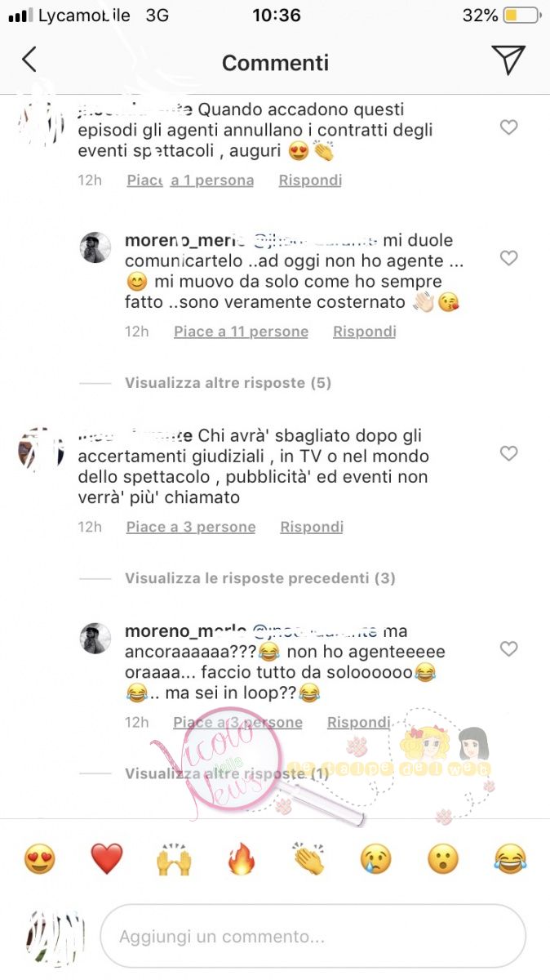Insert the tears of joy emoji

(x=511, y=859)
